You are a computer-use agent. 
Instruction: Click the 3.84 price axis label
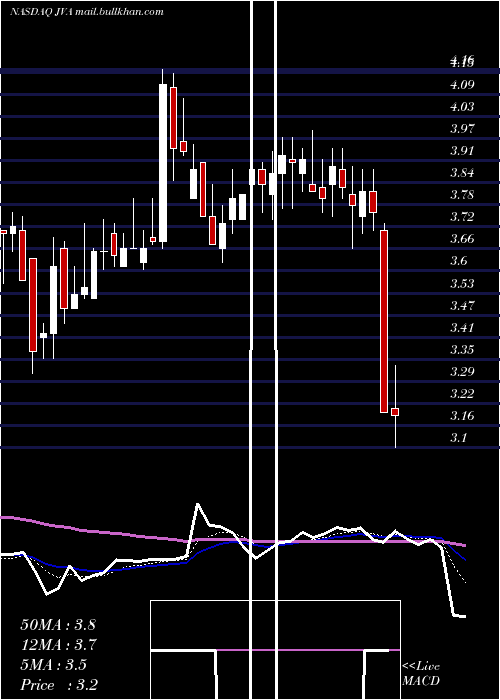462,173
